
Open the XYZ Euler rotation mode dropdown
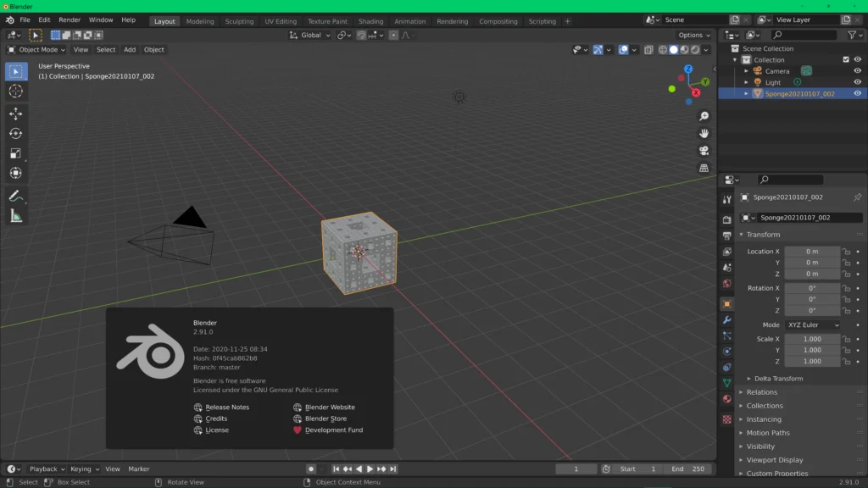812,324
